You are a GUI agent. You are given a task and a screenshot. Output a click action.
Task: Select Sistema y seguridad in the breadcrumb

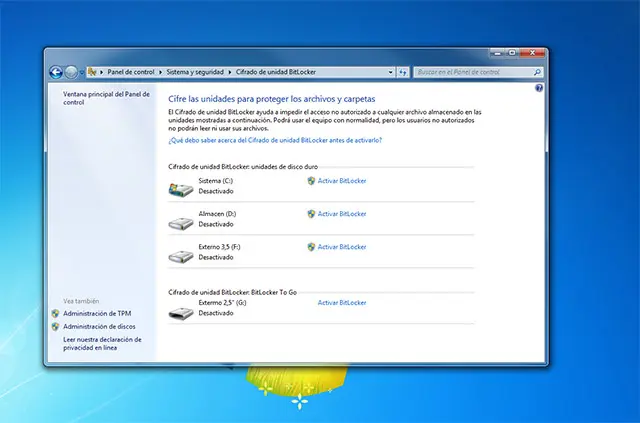196,72
